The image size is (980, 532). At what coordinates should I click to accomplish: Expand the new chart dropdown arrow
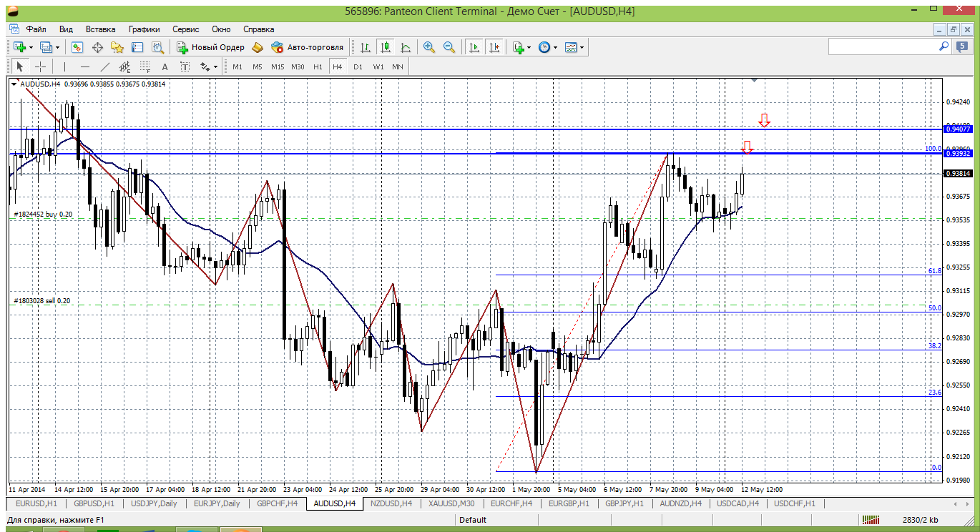pos(31,48)
